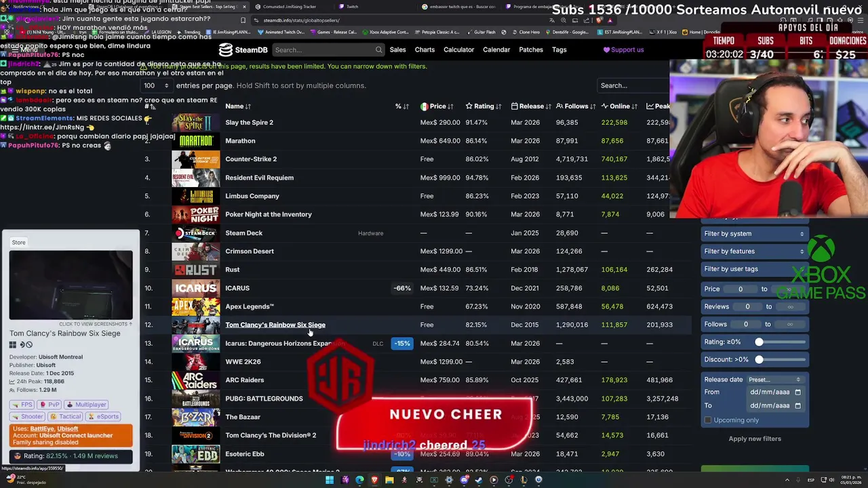Click the bookmark icon in the address bar
Screen dimensions: 868x488
pos(243,20)
